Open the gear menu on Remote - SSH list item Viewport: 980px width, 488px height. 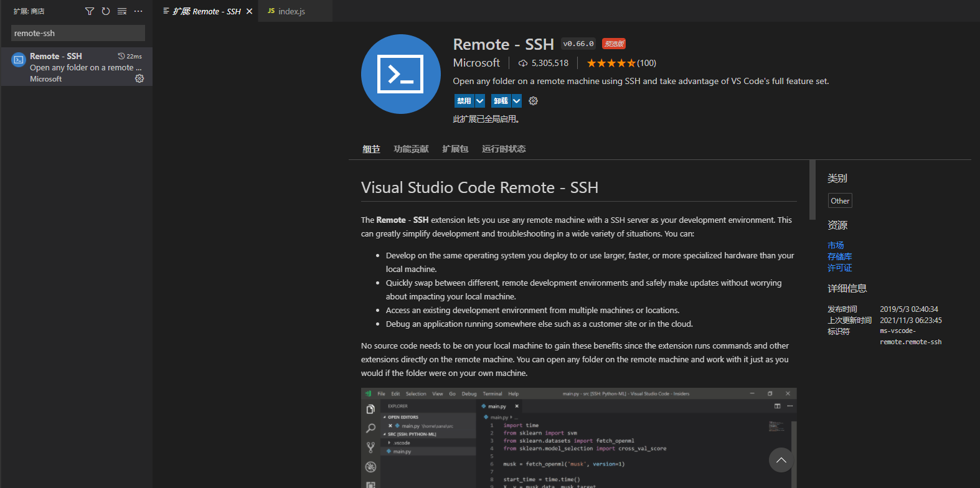[x=139, y=78]
